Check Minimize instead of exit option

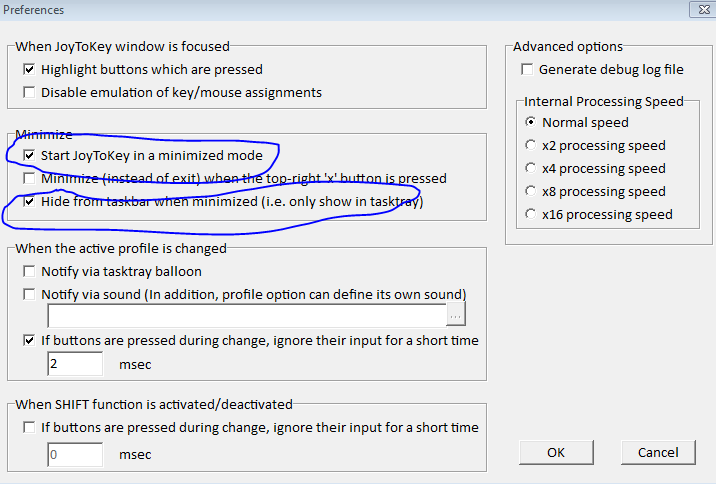point(29,179)
